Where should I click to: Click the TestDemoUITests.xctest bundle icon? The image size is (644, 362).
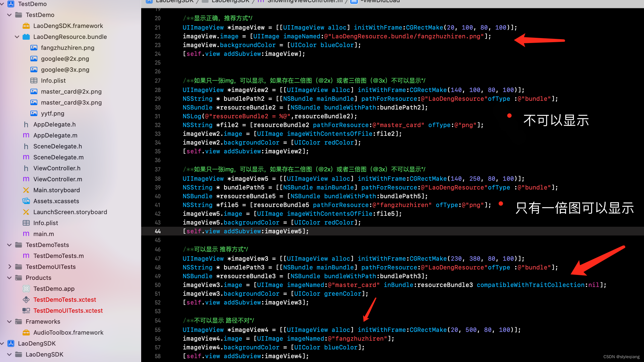click(x=26, y=311)
